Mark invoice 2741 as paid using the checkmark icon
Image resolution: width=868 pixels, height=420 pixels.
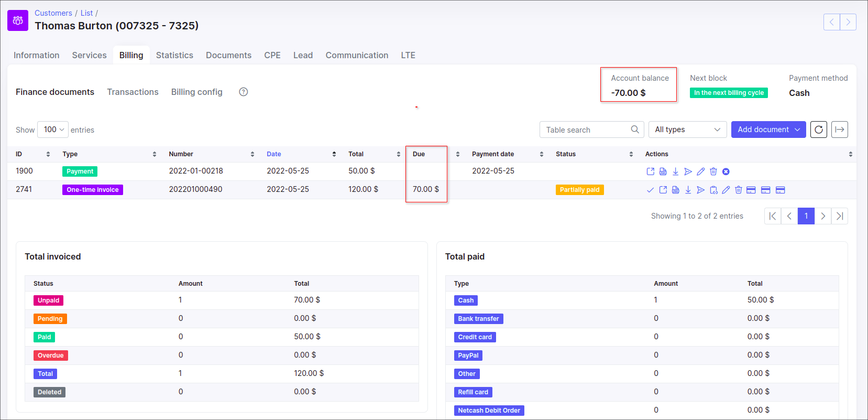[x=650, y=190]
